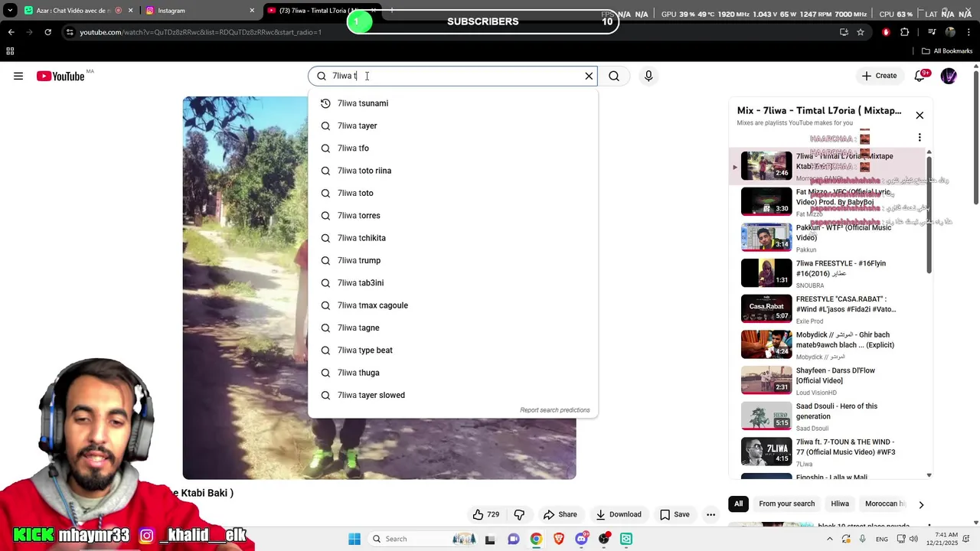Viewport: 980px width, 551px height.
Task: Click inside the YouTube search input field
Action: [452, 76]
